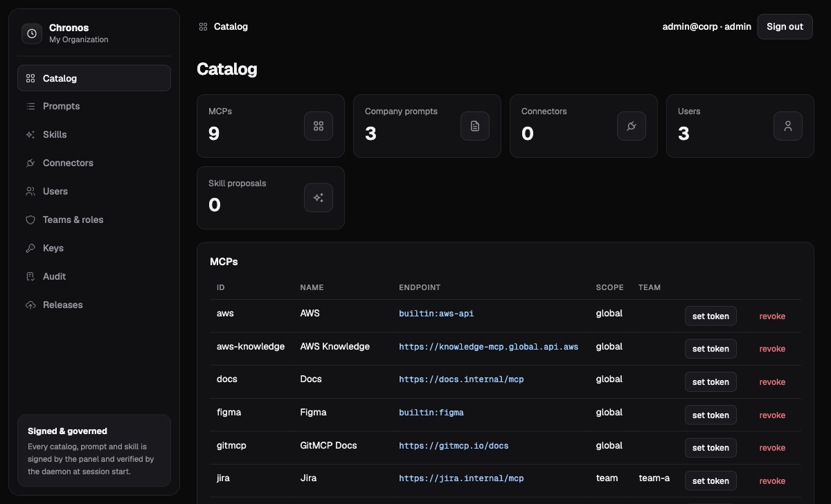Click the https://docs.internal/mcp endpoint

click(x=461, y=379)
